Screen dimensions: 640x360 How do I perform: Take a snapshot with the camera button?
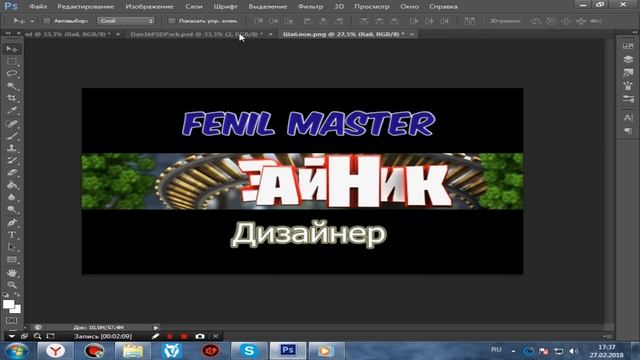pyautogui.click(x=200, y=336)
